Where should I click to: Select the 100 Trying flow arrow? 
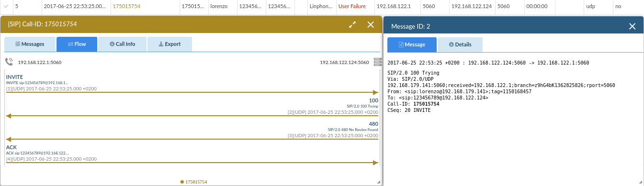192,116
